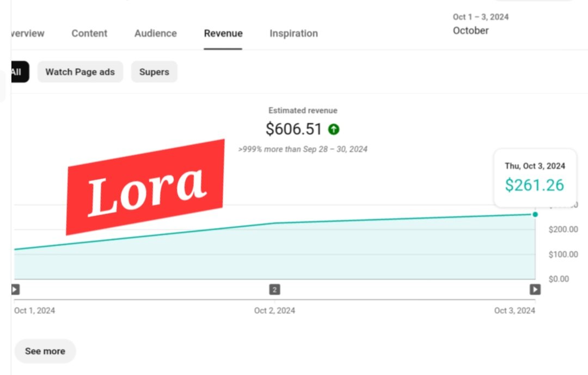
Task: Click the Oct 2, 2024 axis label
Action: (x=274, y=311)
